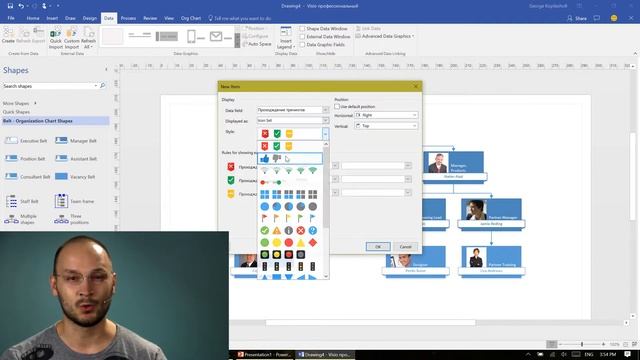Open the Refresh All dropdown
The image size is (640, 360).
[x=88, y=38]
